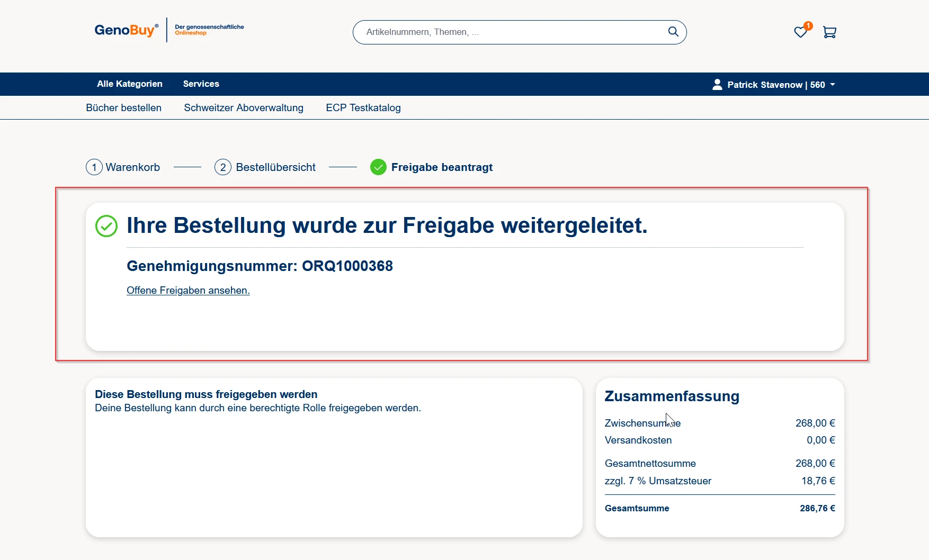Open the Alle Kategorien menu
Screen dimensions: 929x560
(x=130, y=84)
